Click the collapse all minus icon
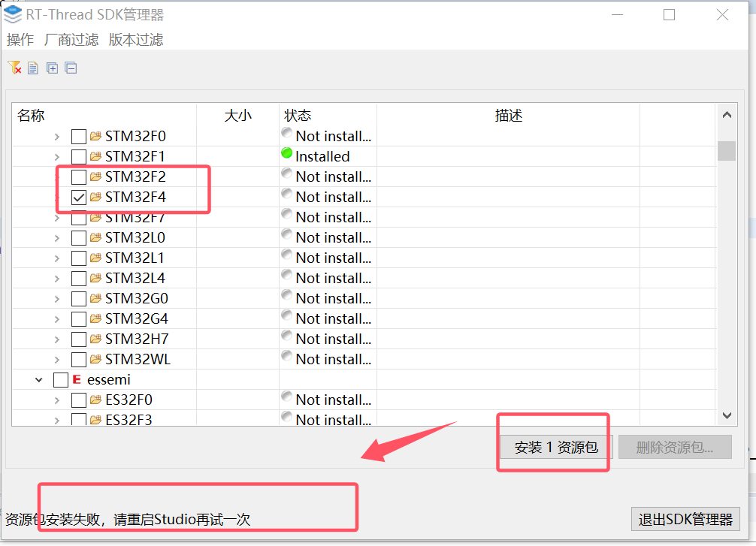The image size is (756, 546). [71, 68]
